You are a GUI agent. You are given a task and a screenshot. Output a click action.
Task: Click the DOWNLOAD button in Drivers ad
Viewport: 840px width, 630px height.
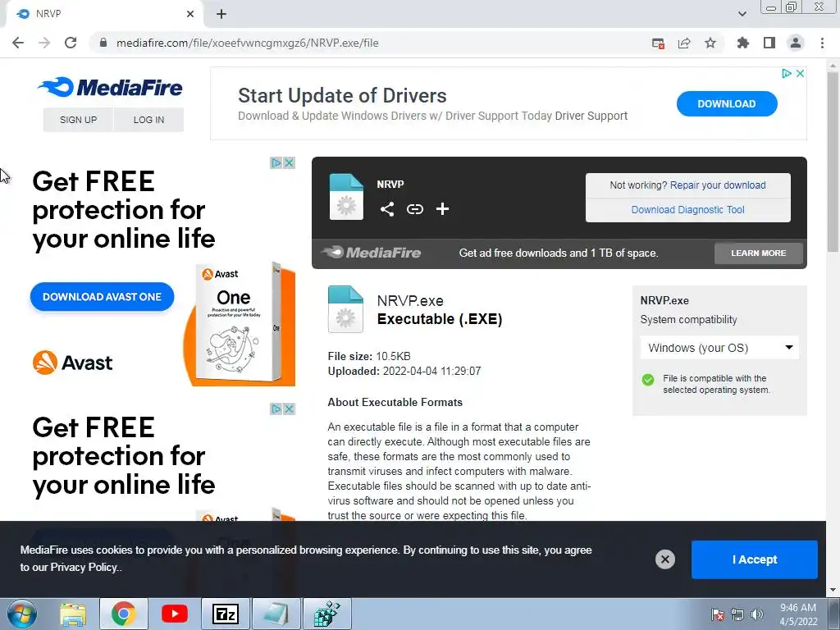click(727, 104)
